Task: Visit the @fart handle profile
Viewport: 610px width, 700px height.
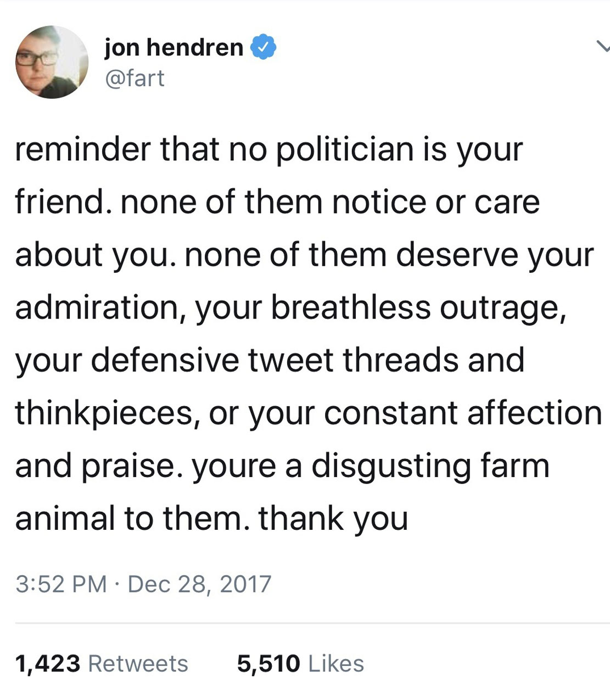Action: (135, 77)
